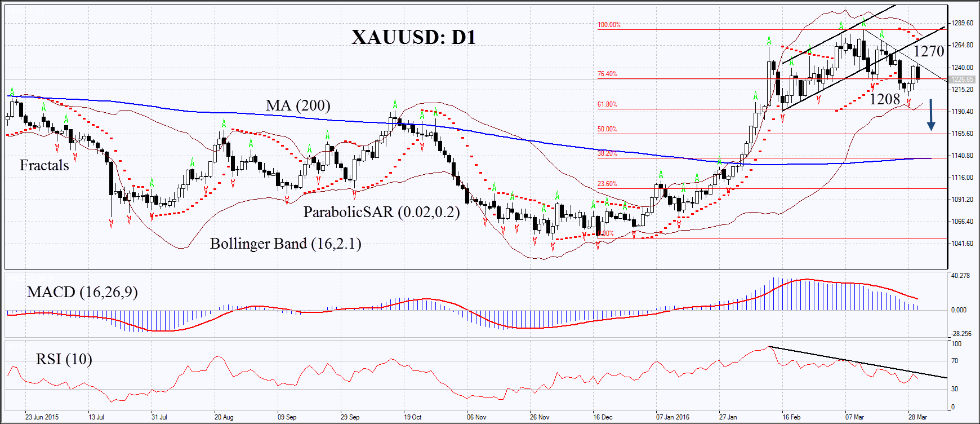Click the 13 Jul date label
Viewport: 980px width, 424px height.
pos(96,417)
